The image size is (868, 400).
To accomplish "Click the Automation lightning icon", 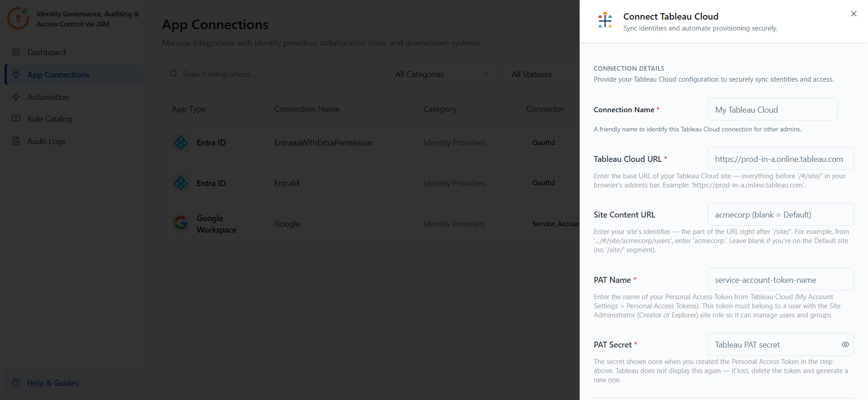I will 16,97.
